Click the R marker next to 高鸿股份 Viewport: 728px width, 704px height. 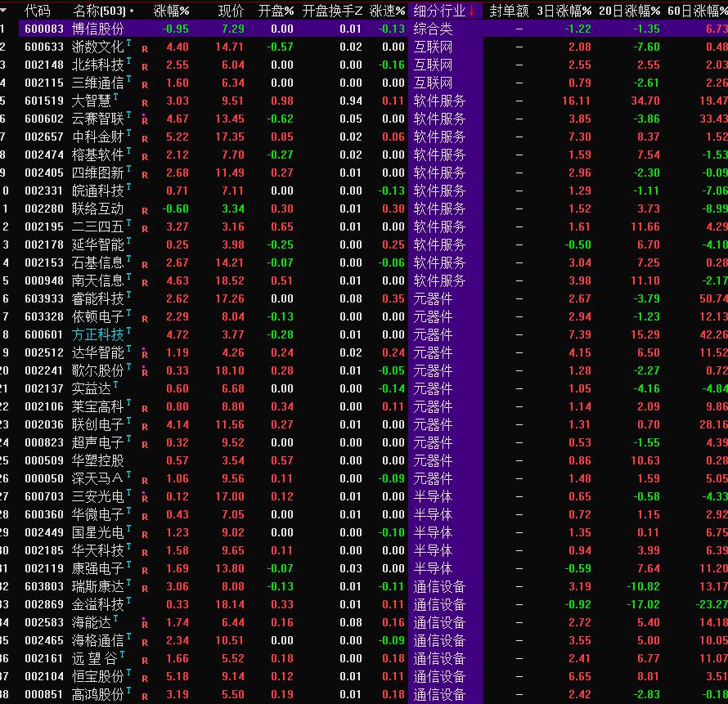(145, 696)
